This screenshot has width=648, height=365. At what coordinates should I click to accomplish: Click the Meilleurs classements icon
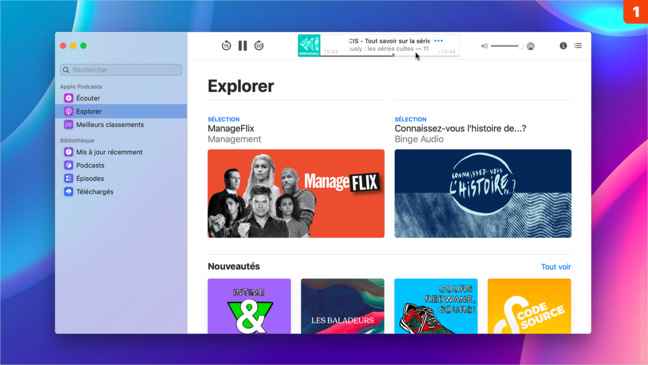[x=69, y=124]
